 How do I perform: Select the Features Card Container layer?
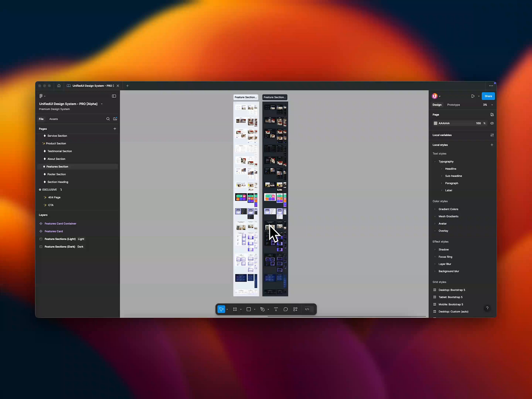[x=60, y=223]
